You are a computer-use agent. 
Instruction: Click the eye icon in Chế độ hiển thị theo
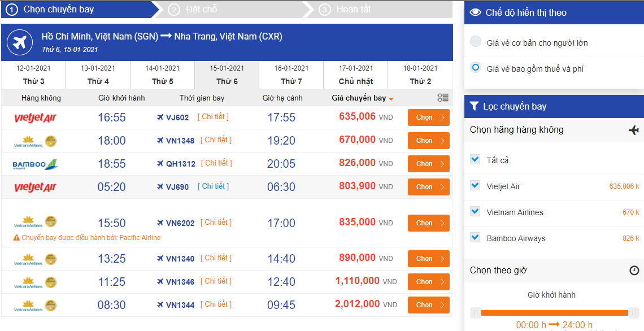point(475,12)
